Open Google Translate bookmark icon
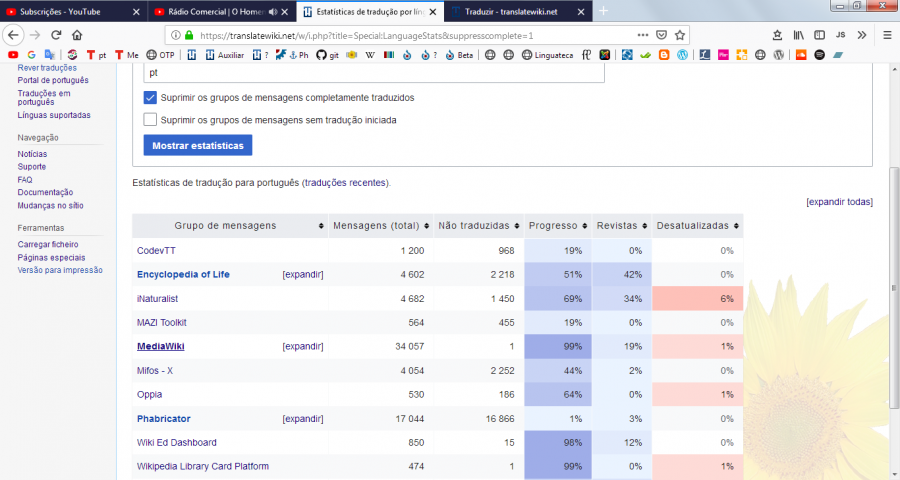 pos(50,55)
